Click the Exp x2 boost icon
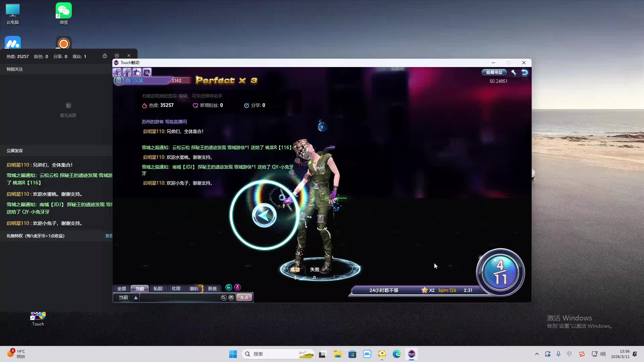 (x=117, y=72)
